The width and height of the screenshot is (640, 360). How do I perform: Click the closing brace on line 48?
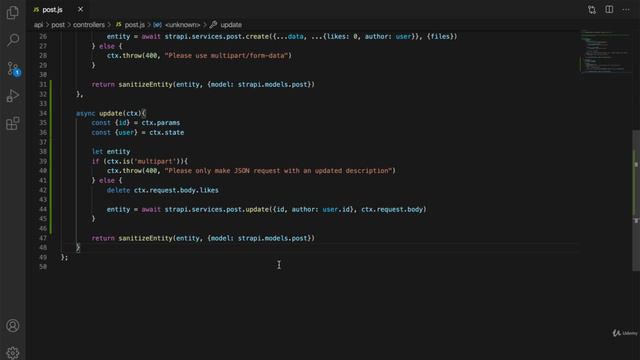[x=78, y=247]
